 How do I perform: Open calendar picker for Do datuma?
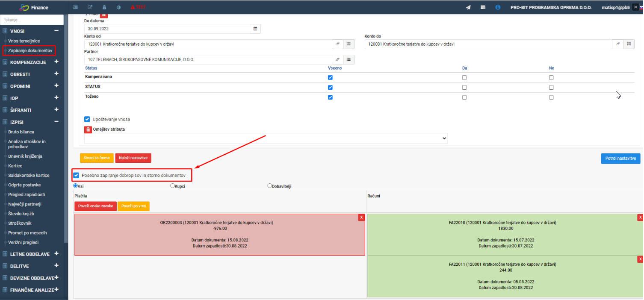click(x=255, y=29)
